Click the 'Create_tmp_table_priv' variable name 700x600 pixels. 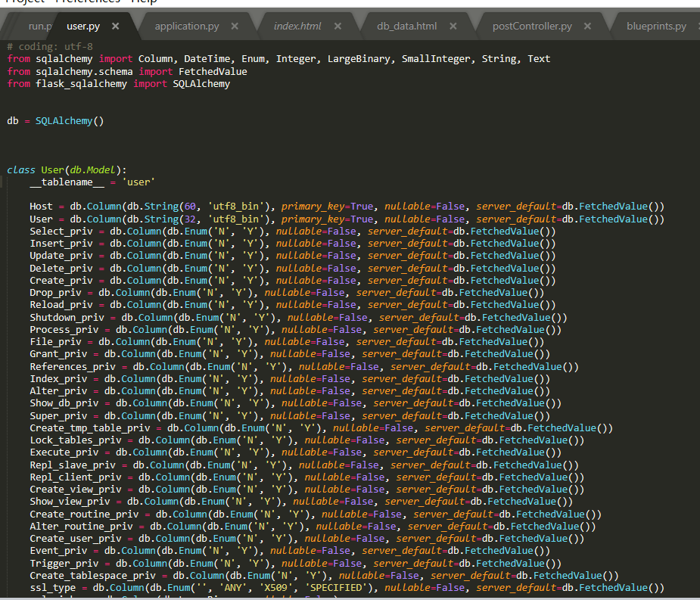point(90,428)
